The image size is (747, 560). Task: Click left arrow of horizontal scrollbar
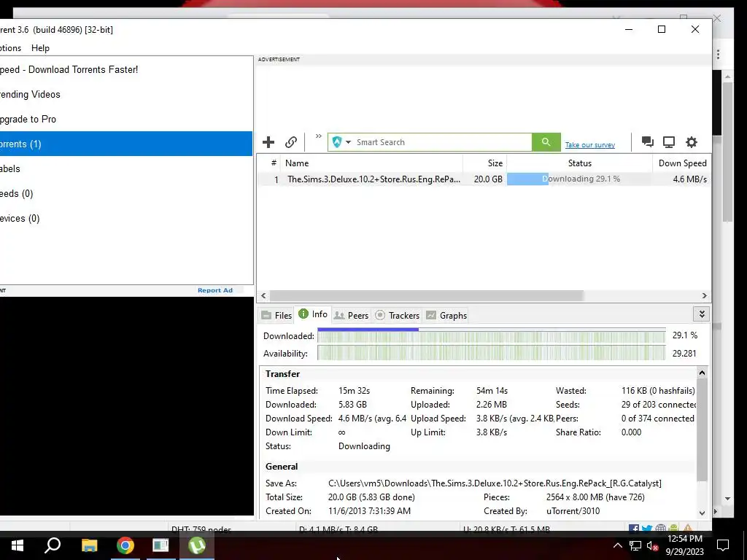pyautogui.click(x=263, y=296)
